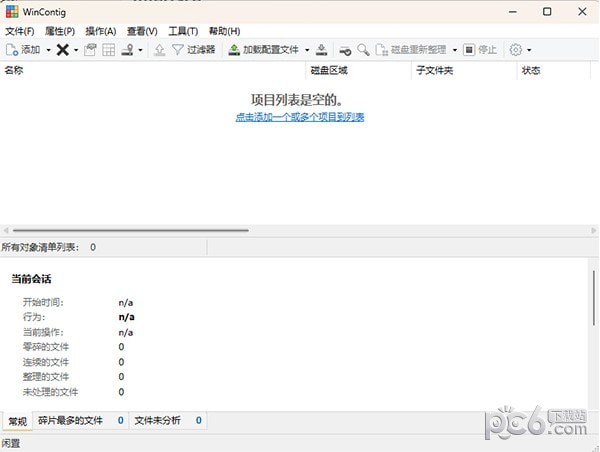Click the 所有对象清单列表 status text
Viewport: 600px width, 452px height.
point(40,247)
